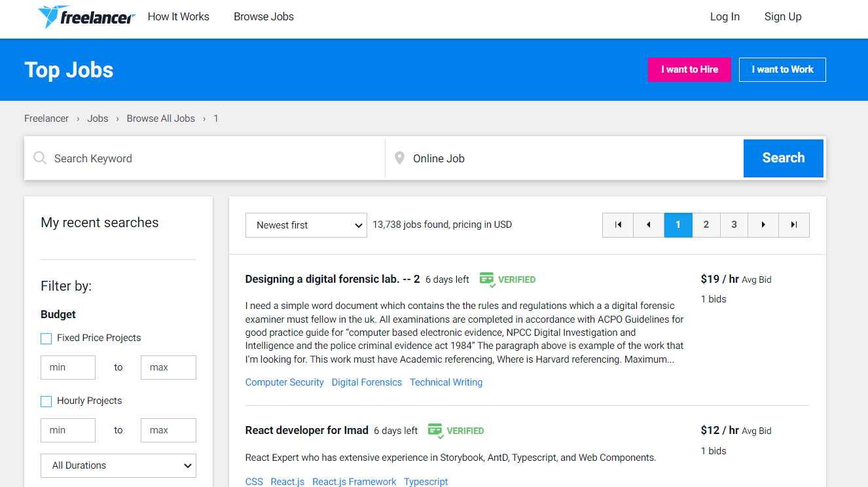The image size is (868, 487).
Task: Click I want to Hire button
Action: [x=689, y=69]
